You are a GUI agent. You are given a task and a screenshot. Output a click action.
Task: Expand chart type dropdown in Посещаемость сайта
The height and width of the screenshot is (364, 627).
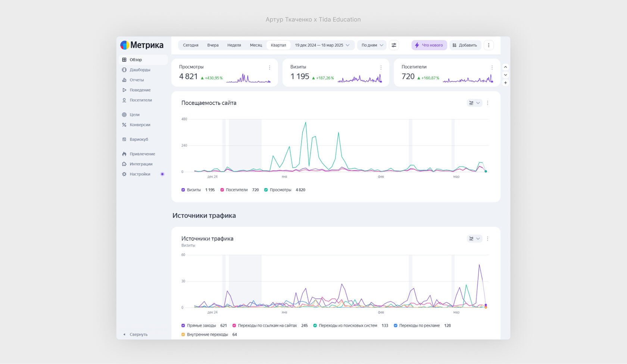(474, 103)
